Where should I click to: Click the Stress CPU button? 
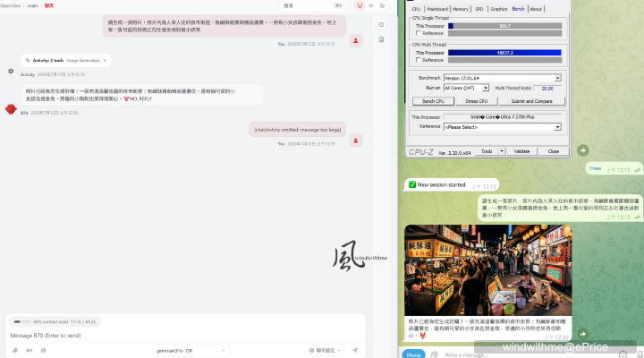click(x=477, y=101)
